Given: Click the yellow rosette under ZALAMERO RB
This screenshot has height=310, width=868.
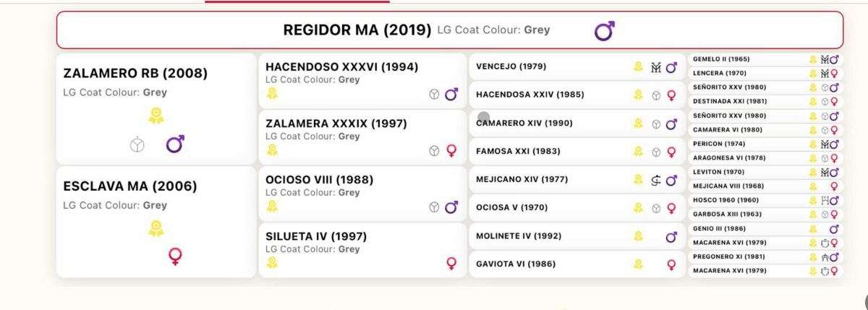Looking at the screenshot, I should pyautogui.click(x=156, y=115).
